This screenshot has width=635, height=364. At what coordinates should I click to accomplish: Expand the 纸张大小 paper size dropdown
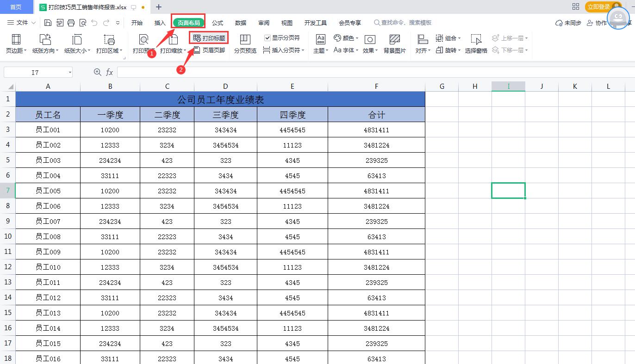[77, 44]
